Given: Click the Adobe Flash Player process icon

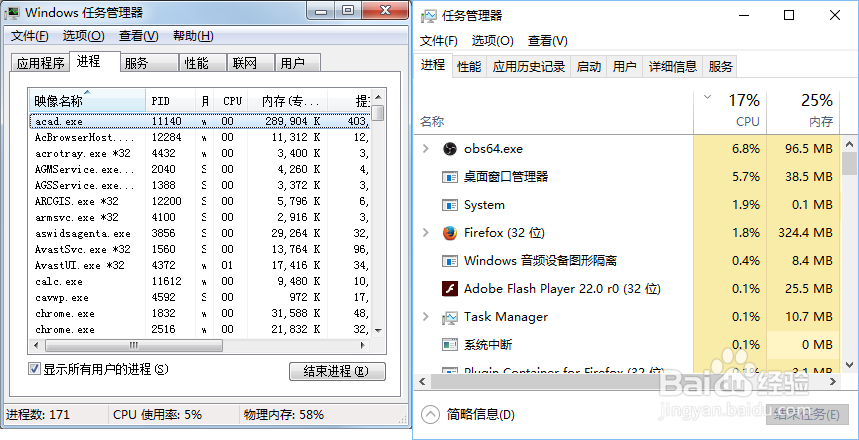Looking at the screenshot, I should [450, 289].
